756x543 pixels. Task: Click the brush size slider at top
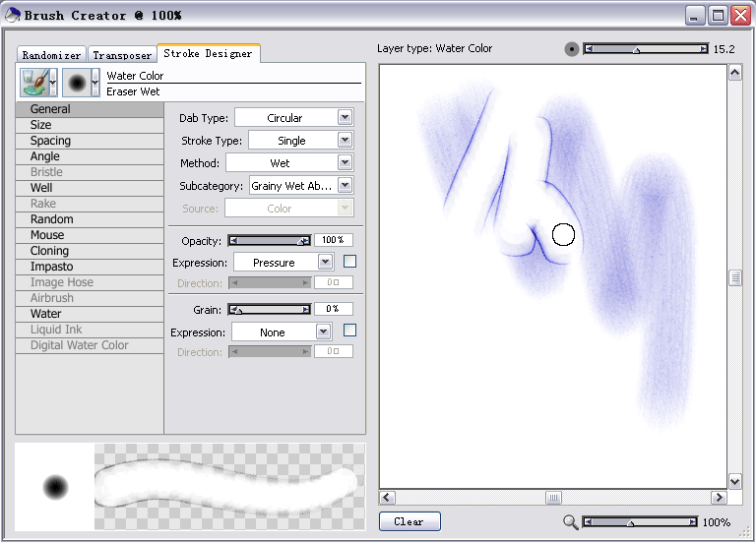coord(646,48)
